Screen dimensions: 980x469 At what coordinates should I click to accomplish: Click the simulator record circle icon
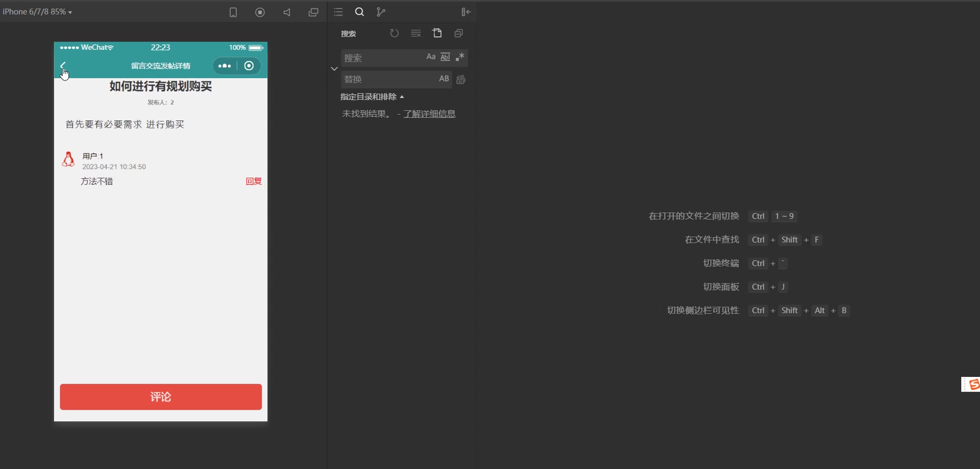(260, 12)
